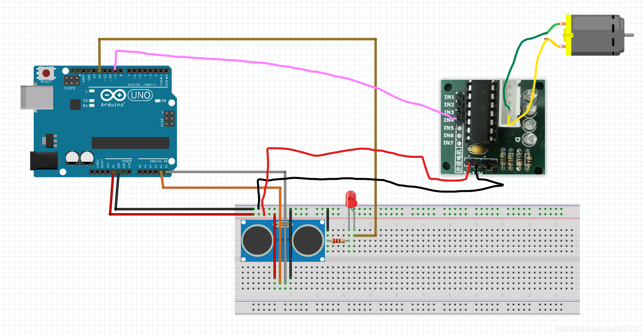Select the yellow ceramic capacitor on driver board
The image size is (644, 336).
[x=477, y=149]
